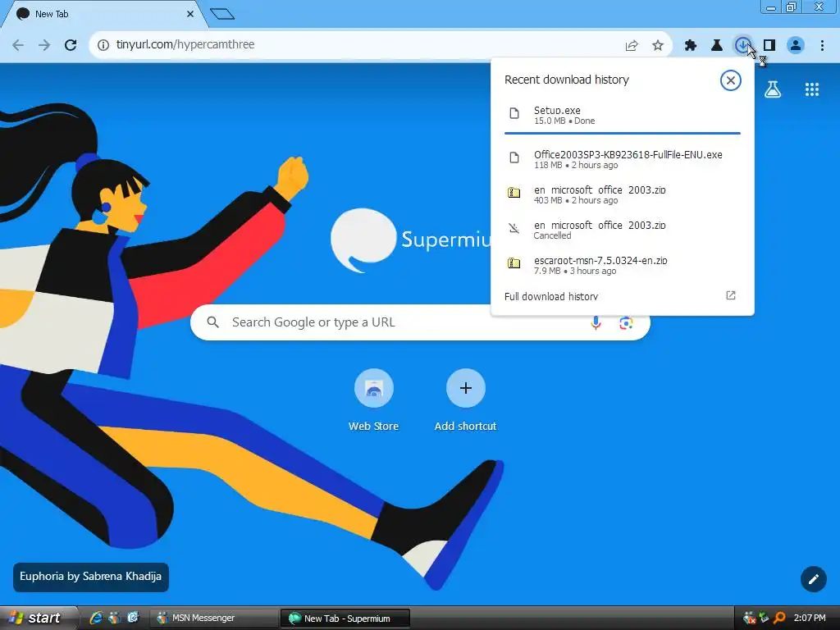
Task: Share this page icon in address bar
Action: click(632, 46)
